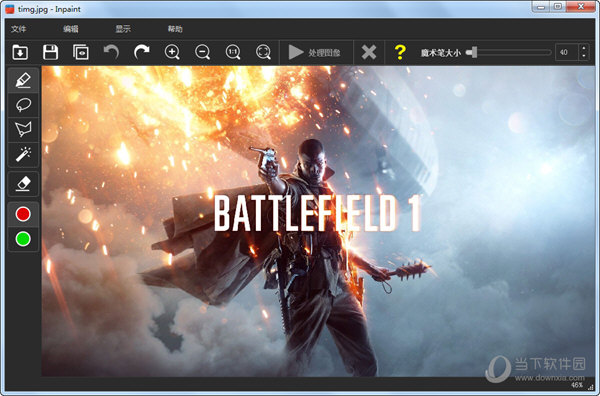Clear selection with the X icon
Screen dimensions: 600x396
click(x=369, y=52)
